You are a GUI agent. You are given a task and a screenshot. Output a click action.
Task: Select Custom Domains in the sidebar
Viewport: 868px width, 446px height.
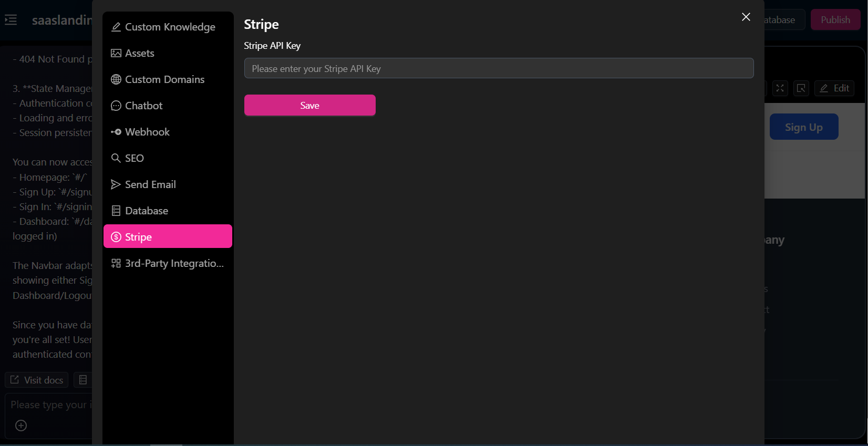coord(168,79)
